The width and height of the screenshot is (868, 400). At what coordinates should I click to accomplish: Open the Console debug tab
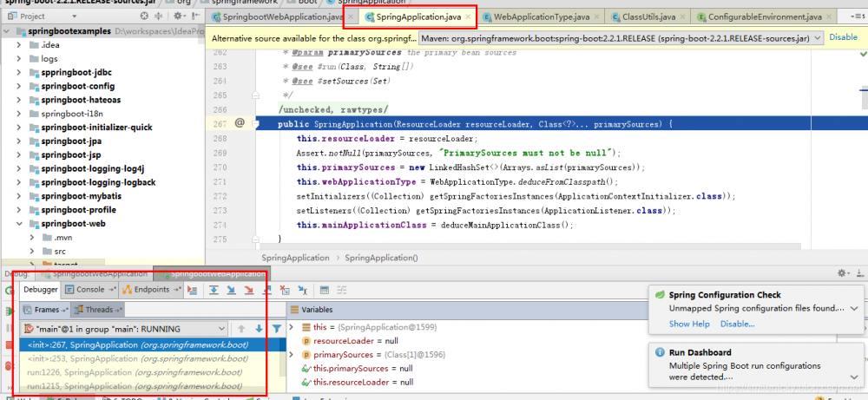[90, 290]
